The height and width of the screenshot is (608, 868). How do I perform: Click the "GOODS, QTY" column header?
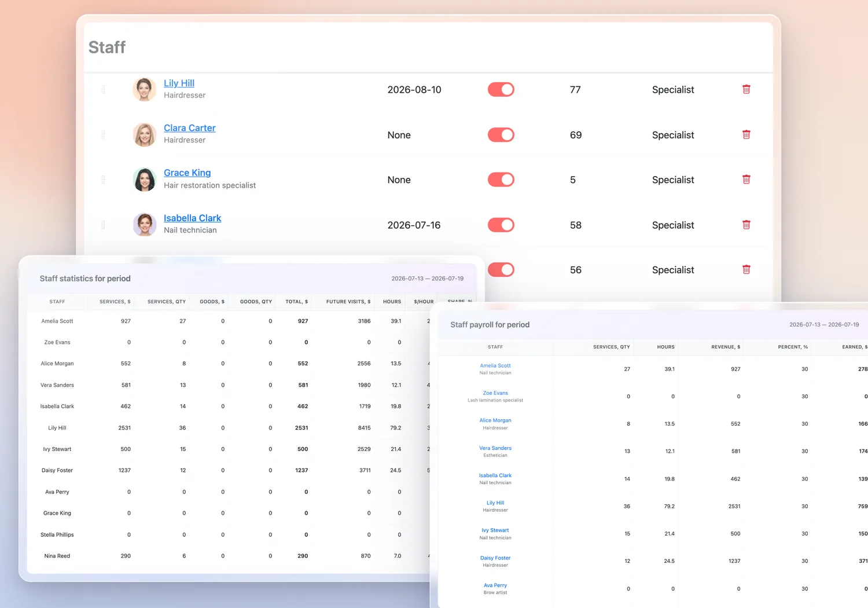(256, 302)
